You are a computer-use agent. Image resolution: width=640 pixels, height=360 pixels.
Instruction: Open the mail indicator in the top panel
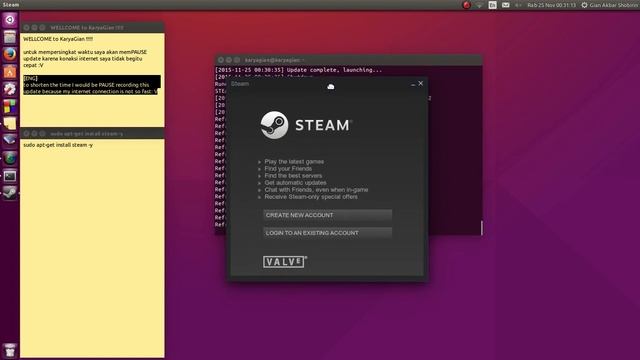coord(505,5)
